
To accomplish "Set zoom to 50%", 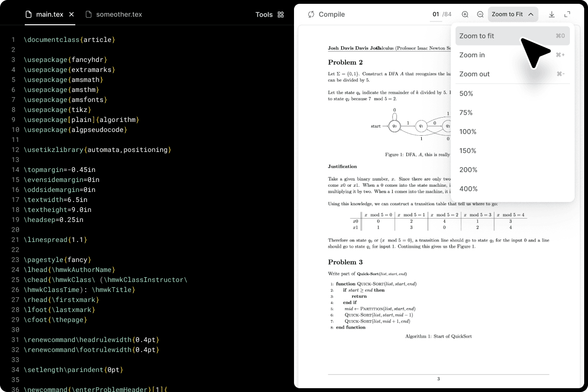I will [x=512, y=93].
